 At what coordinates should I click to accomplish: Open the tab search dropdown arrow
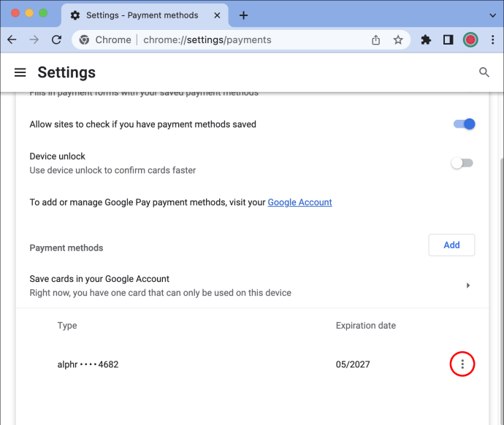click(492, 15)
